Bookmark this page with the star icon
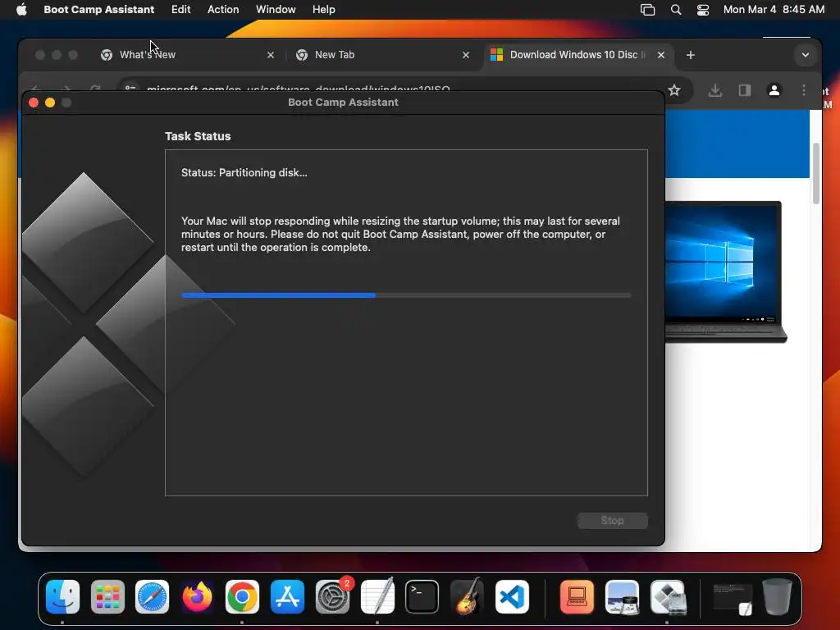Image resolution: width=840 pixels, height=630 pixels. (x=674, y=90)
